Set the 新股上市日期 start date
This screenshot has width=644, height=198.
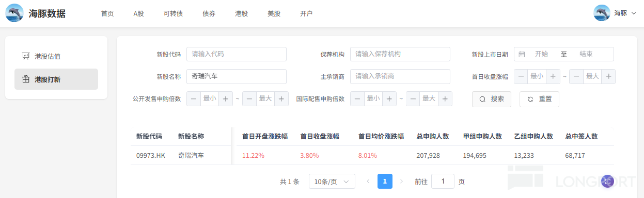coord(541,54)
